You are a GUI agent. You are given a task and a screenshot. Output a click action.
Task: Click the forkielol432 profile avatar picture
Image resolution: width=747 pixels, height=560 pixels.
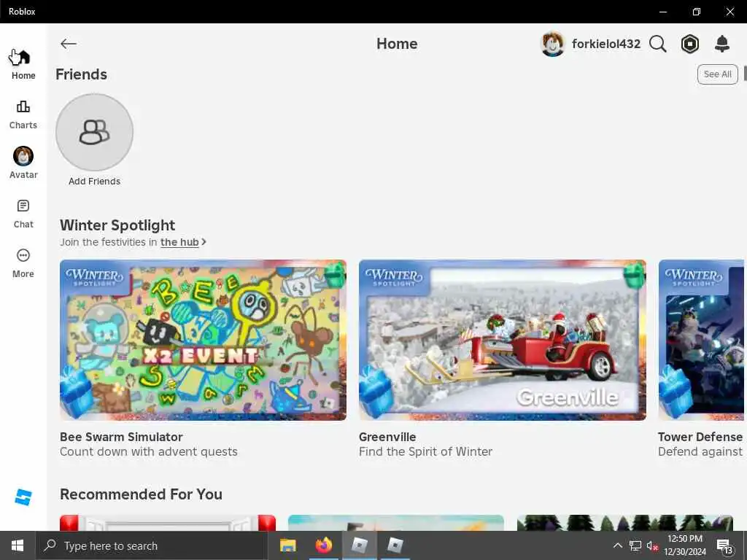click(553, 44)
